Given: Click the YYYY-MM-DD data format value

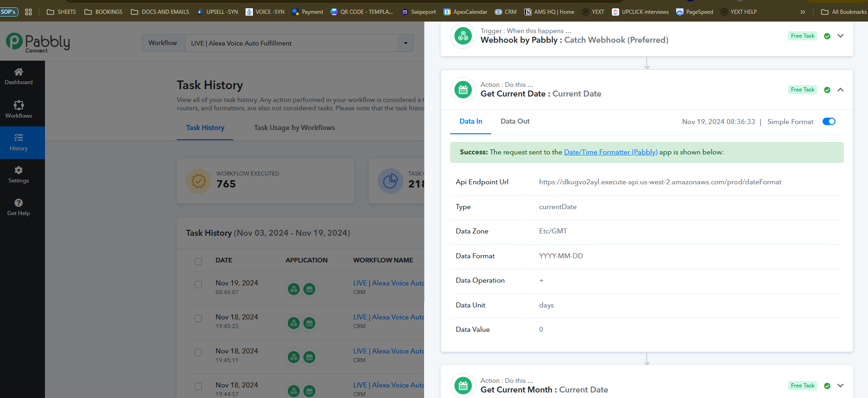Looking at the screenshot, I should click(x=561, y=256).
